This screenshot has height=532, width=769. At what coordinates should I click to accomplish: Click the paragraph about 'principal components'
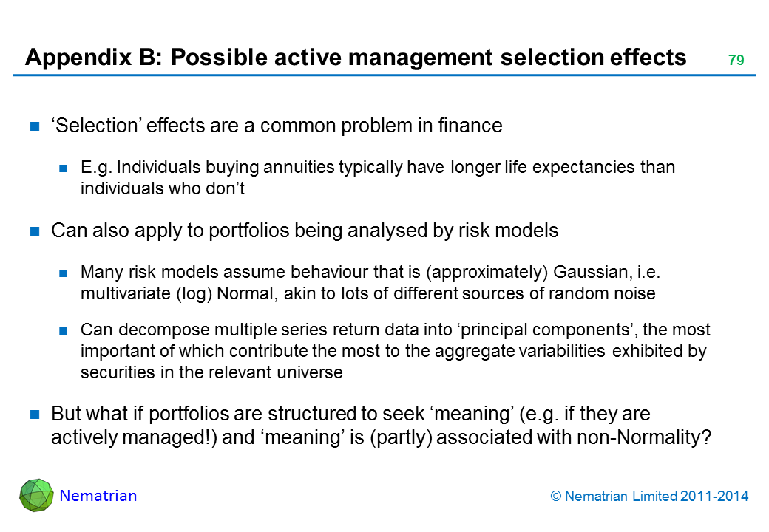(x=395, y=350)
